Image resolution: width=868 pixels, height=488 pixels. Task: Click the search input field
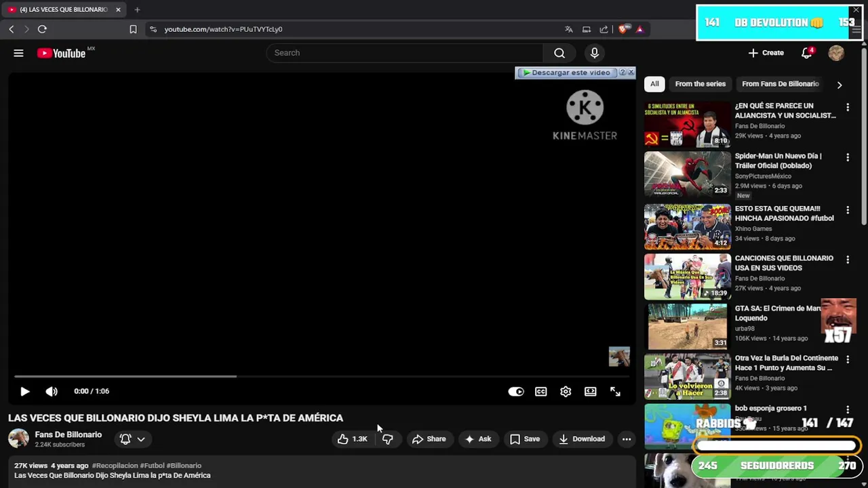(405, 53)
